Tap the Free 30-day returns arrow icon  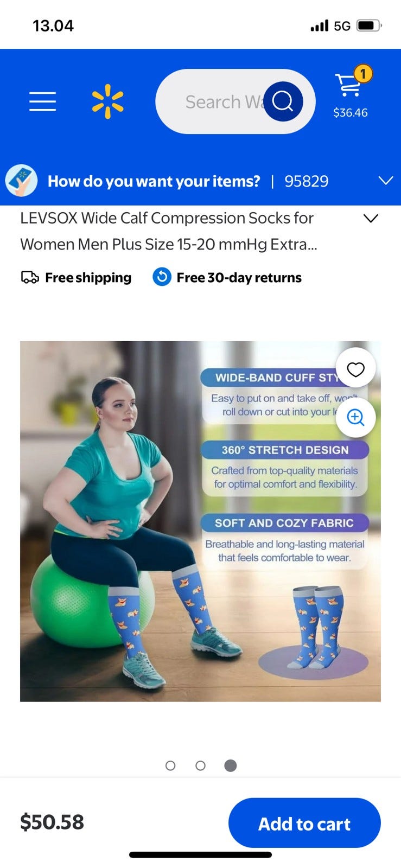[x=162, y=277]
